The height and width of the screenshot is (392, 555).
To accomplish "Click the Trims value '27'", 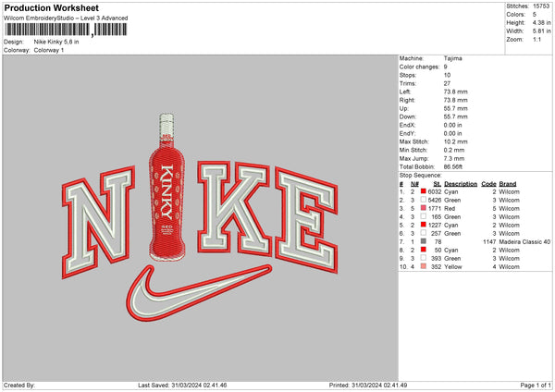I will [447, 83].
